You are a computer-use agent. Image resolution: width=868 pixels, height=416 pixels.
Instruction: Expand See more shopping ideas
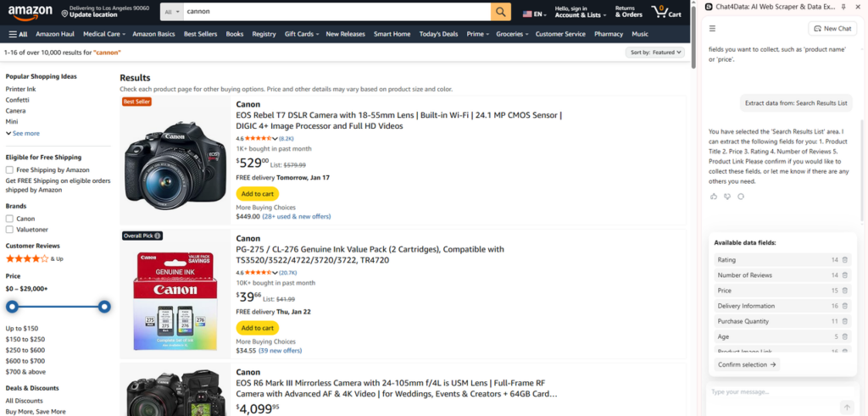[x=23, y=133]
